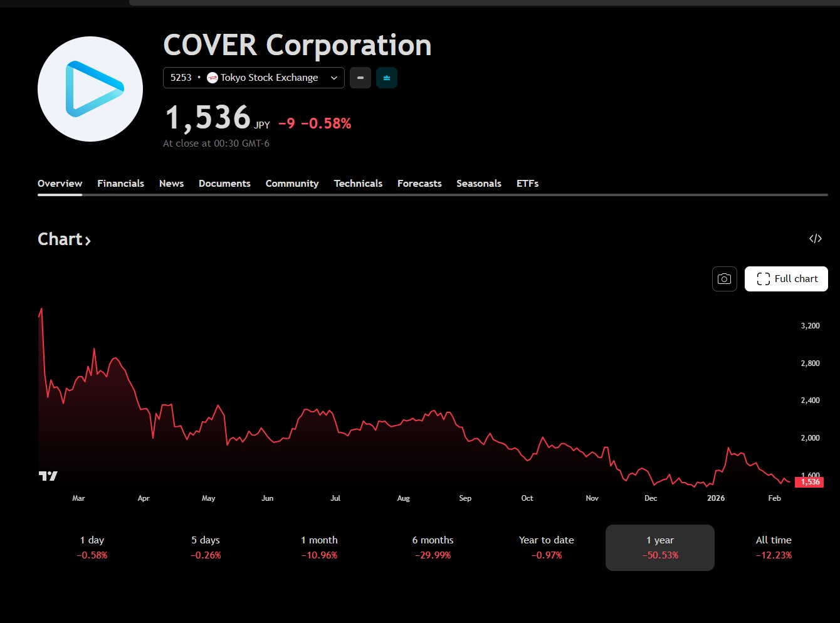The width and height of the screenshot is (840, 623).
Task: Click the Nov label on time axis
Action: (592, 498)
